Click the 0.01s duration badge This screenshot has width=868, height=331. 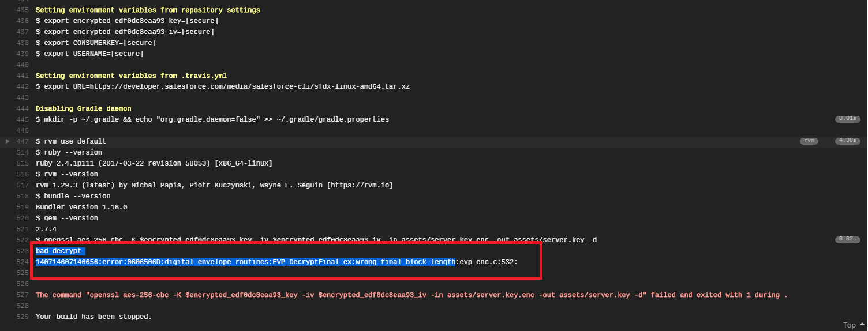(x=846, y=119)
